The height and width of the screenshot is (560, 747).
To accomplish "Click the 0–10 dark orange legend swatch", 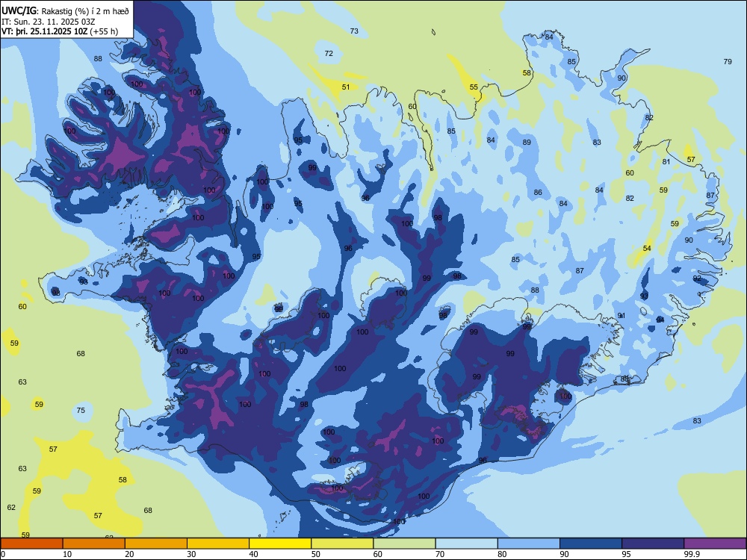I will (x=31, y=544).
